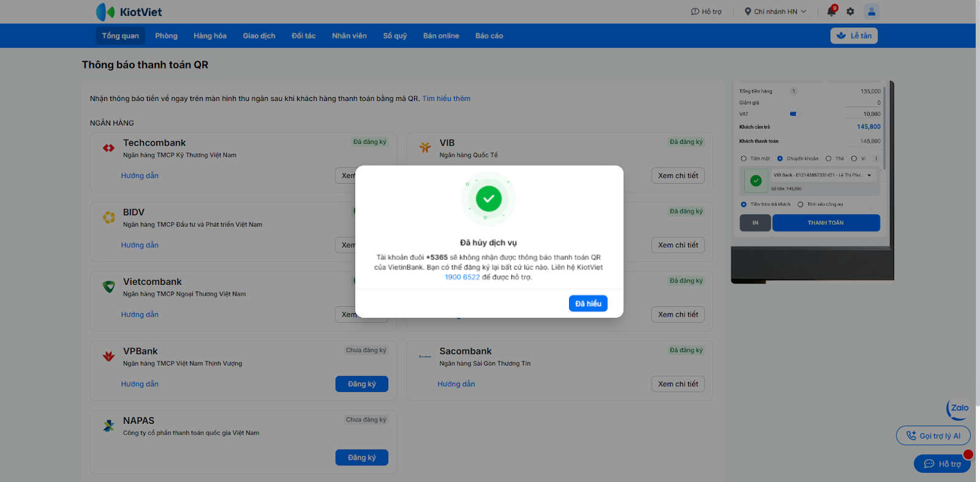Click the Lễ tân button
This screenshot has width=980, height=482.
tap(854, 36)
